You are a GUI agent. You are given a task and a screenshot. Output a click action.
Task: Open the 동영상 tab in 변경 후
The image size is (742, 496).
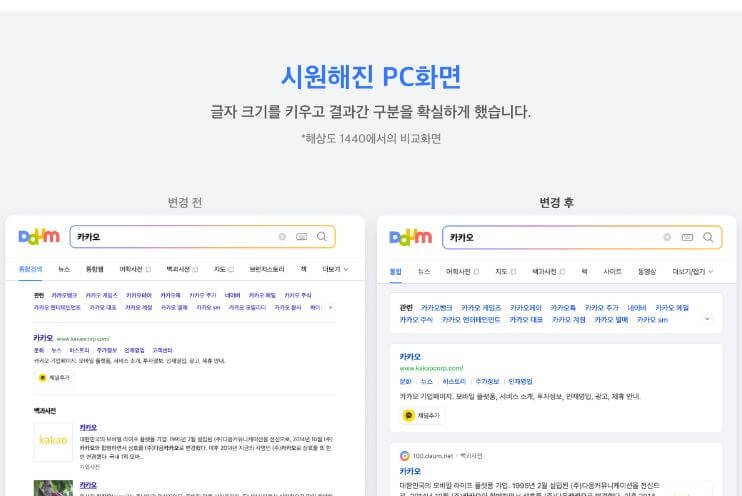click(x=647, y=271)
